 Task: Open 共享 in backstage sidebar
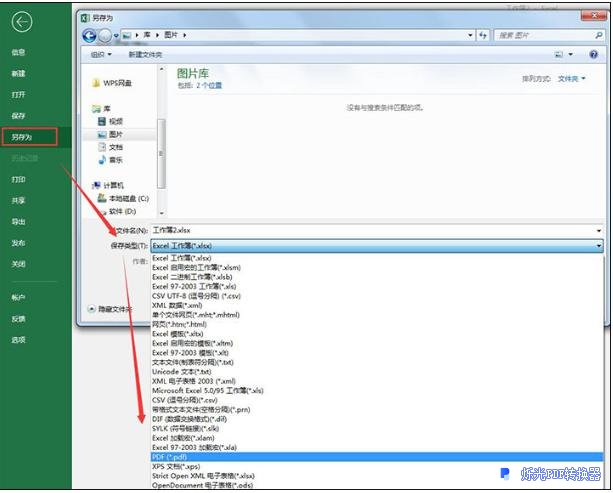pos(18,201)
